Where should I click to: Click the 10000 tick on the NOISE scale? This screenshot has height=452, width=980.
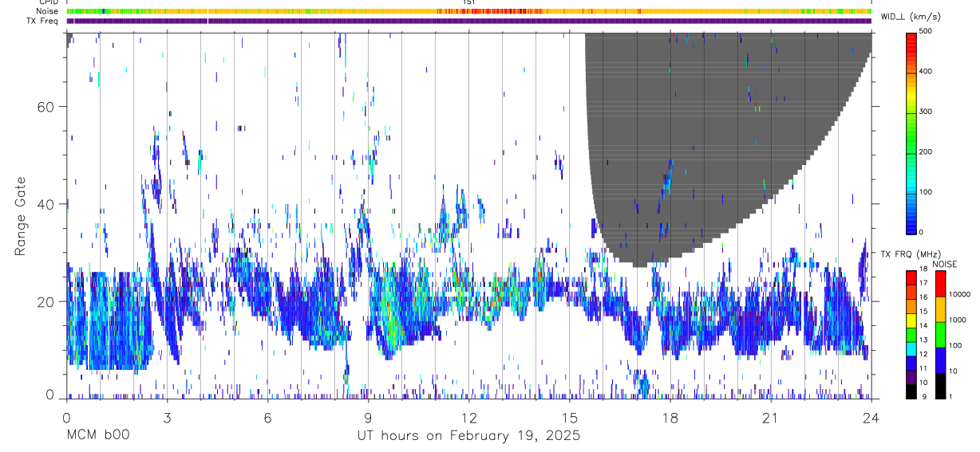point(960,294)
